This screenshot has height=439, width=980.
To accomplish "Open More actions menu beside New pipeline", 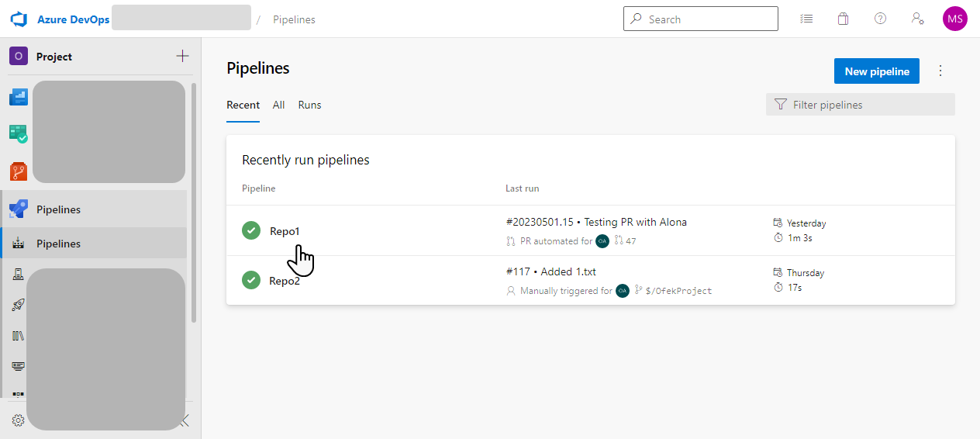I will point(940,71).
